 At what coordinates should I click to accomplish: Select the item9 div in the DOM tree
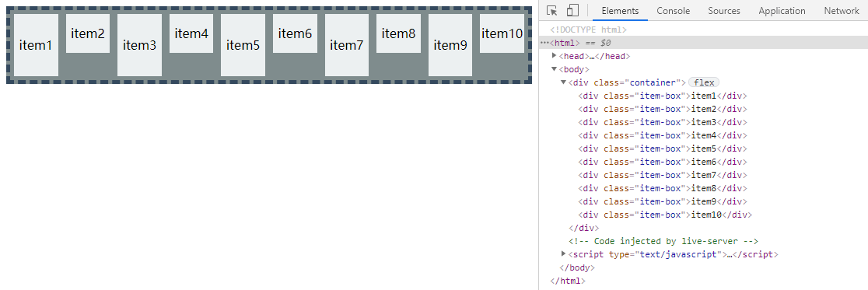(x=662, y=202)
